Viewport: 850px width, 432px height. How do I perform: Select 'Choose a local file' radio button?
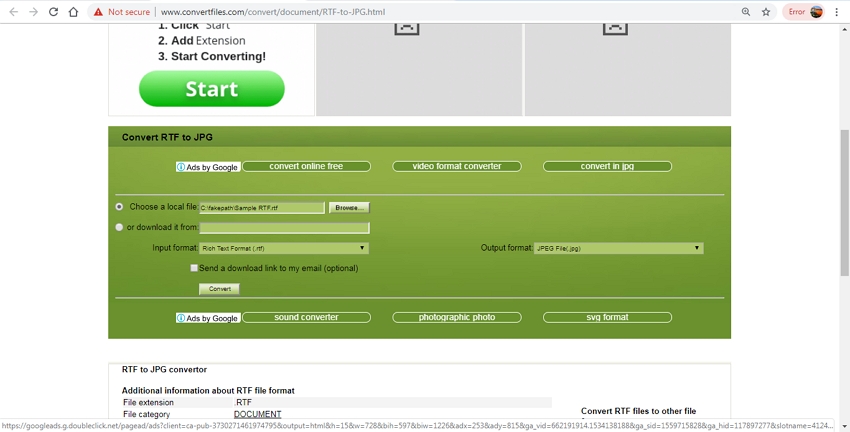click(120, 207)
